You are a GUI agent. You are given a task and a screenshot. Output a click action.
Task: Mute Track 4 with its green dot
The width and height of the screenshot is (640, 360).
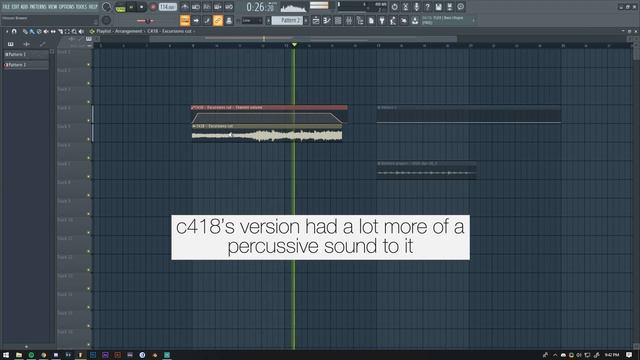click(x=89, y=120)
